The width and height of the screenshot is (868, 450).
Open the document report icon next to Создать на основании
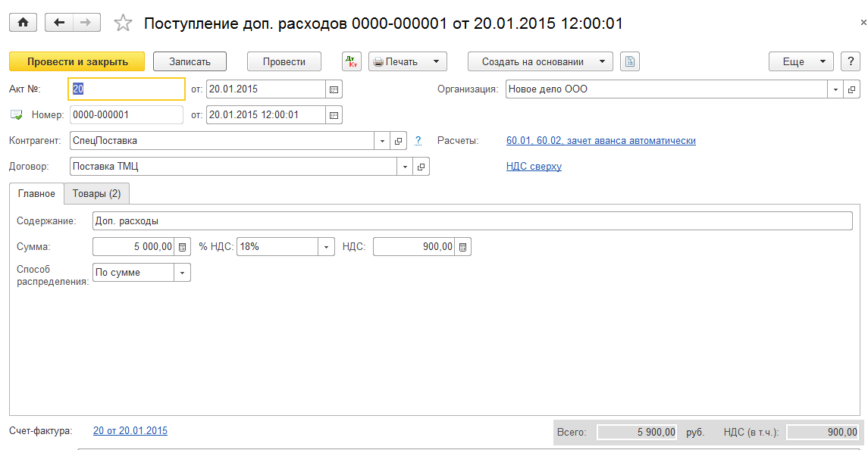(x=630, y=61)
